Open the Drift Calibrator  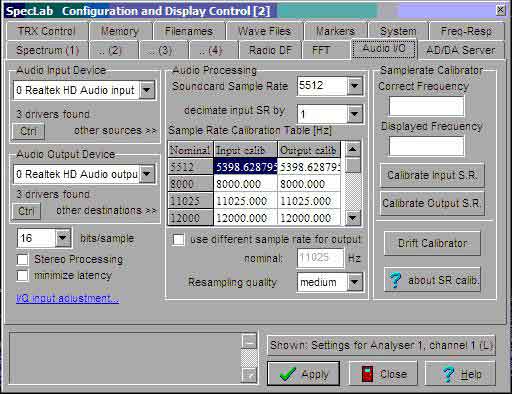(x=432, y=243)
